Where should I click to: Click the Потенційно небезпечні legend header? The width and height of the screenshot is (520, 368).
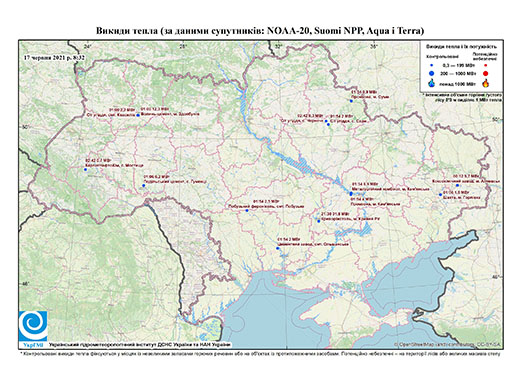(485, 56)
